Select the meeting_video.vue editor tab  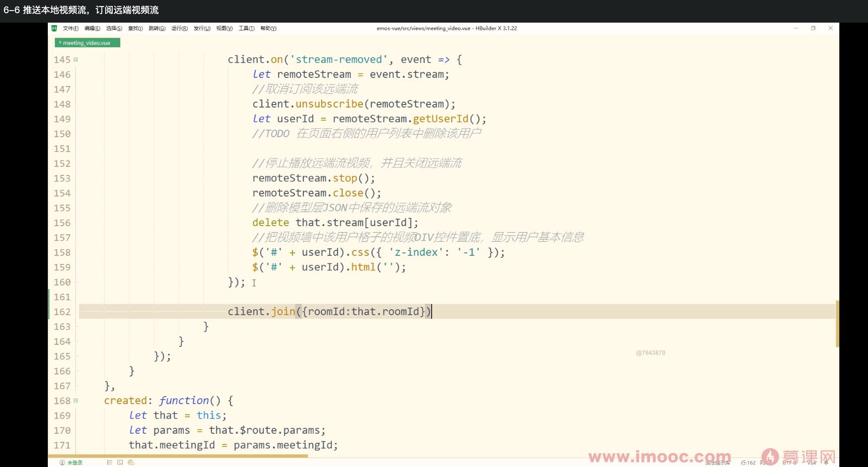88,43
